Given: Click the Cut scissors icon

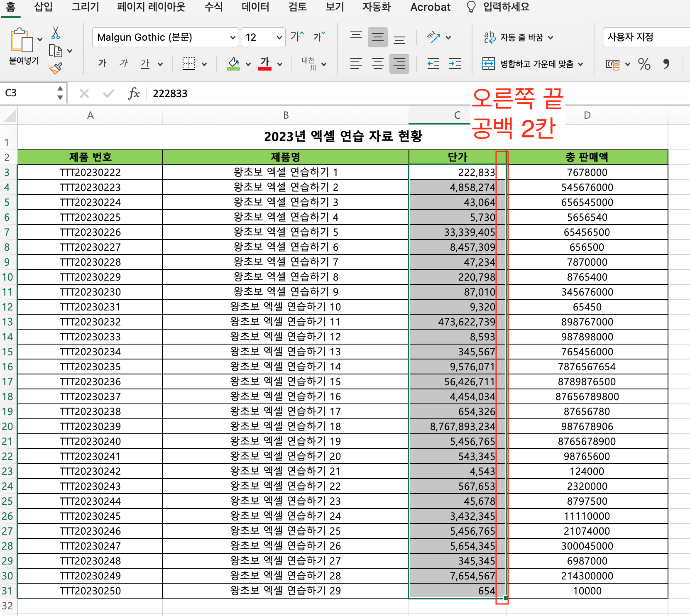Looking at the screenshot, I should click(56, 33).
